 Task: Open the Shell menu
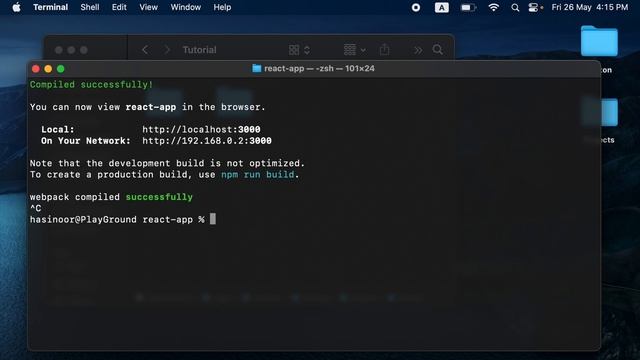[x=90, y=7]
